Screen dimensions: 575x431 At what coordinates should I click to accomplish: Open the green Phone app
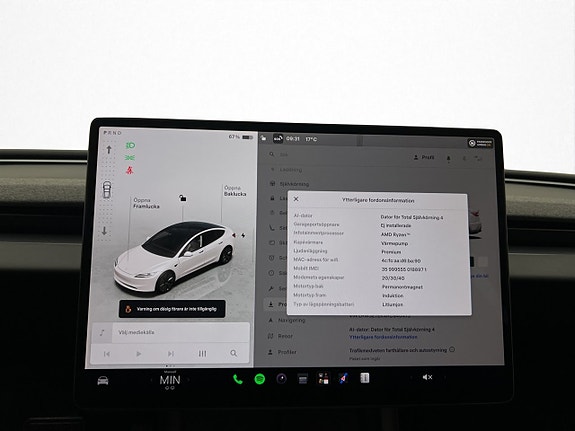tap(238, 379)
